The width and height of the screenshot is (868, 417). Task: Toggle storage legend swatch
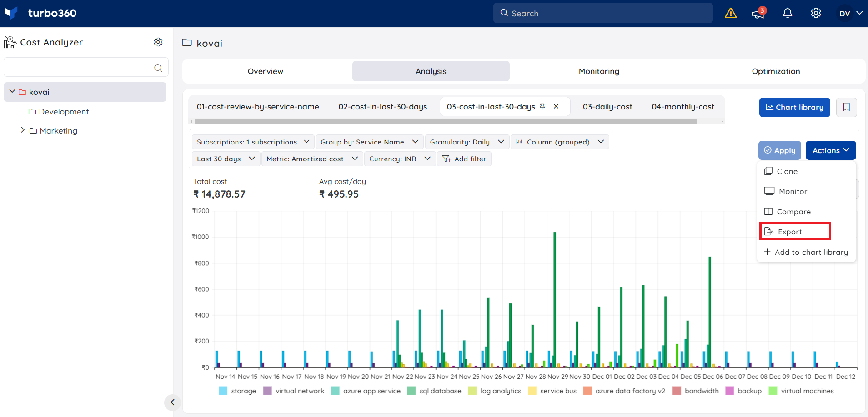[x=223, y=391]
